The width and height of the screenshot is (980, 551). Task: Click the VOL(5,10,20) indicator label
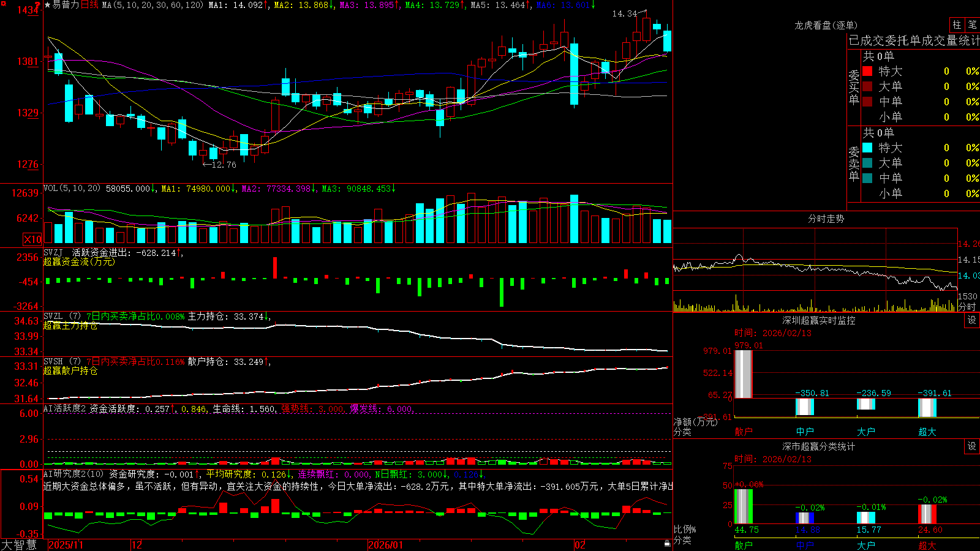(x=72, y=189)
